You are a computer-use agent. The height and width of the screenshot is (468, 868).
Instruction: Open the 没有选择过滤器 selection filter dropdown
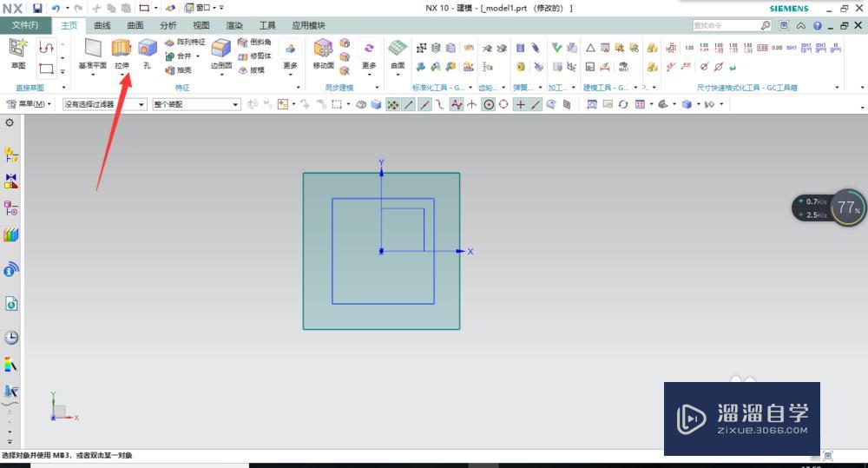105,104
